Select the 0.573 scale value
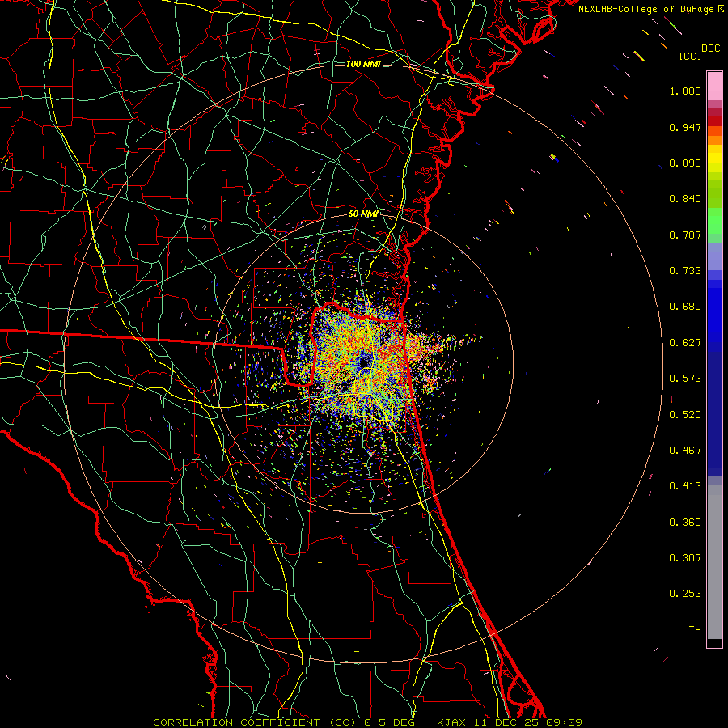Screen dimensions: 728x728 coord(685,379)
